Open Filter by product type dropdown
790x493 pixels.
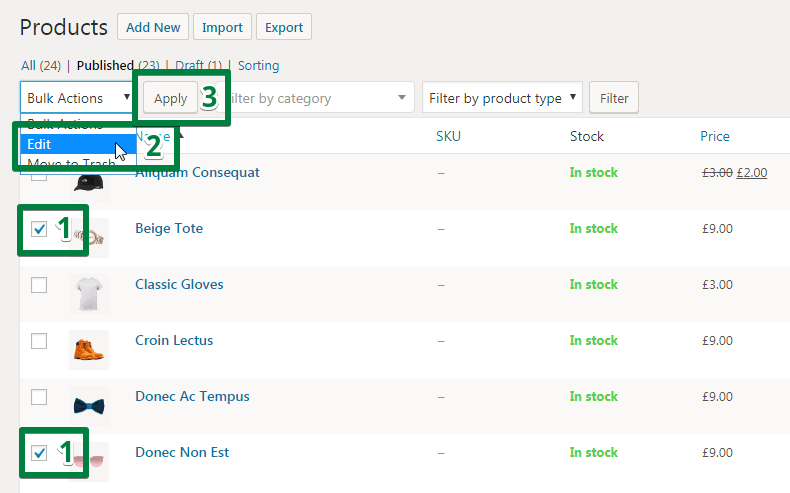pyautogui.click(x=502, y=98)
